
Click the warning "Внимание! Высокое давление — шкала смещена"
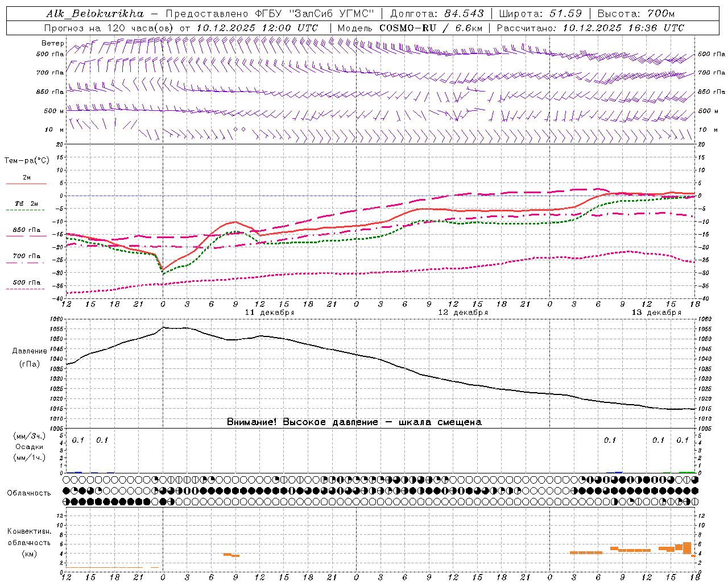point(354,422)
